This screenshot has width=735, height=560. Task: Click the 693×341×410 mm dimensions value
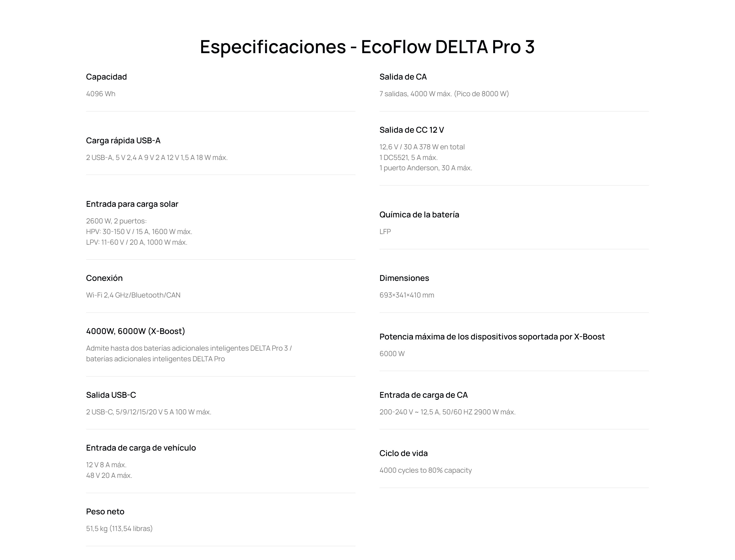(407, 295)
